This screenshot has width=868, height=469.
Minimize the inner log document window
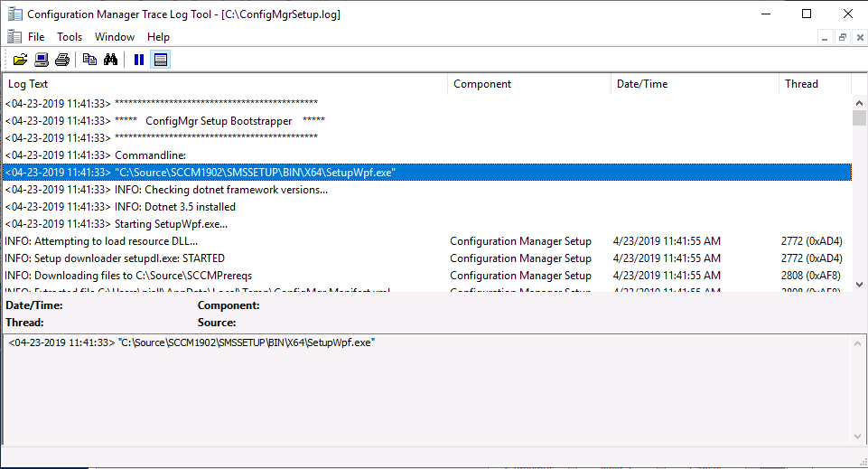click(x=825, y=38)
